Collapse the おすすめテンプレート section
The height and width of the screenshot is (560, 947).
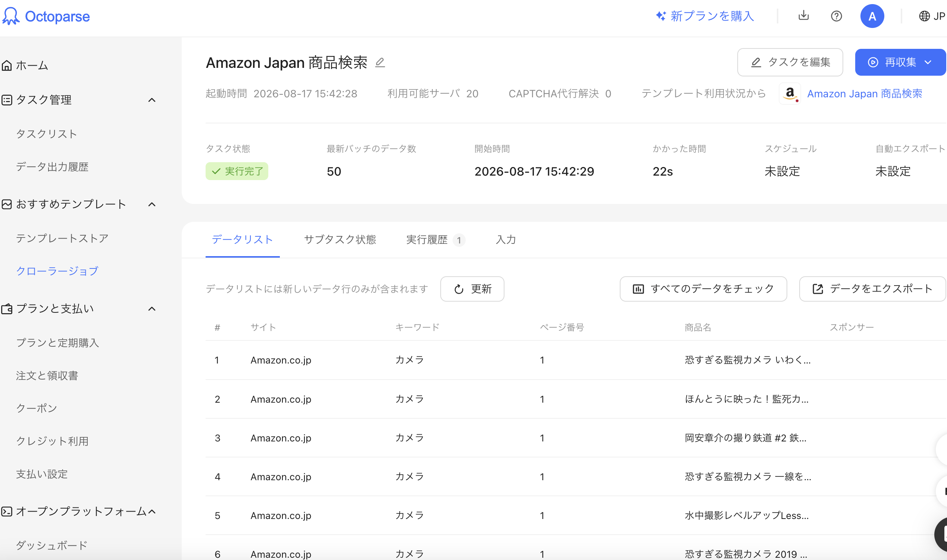click(152, 205)
